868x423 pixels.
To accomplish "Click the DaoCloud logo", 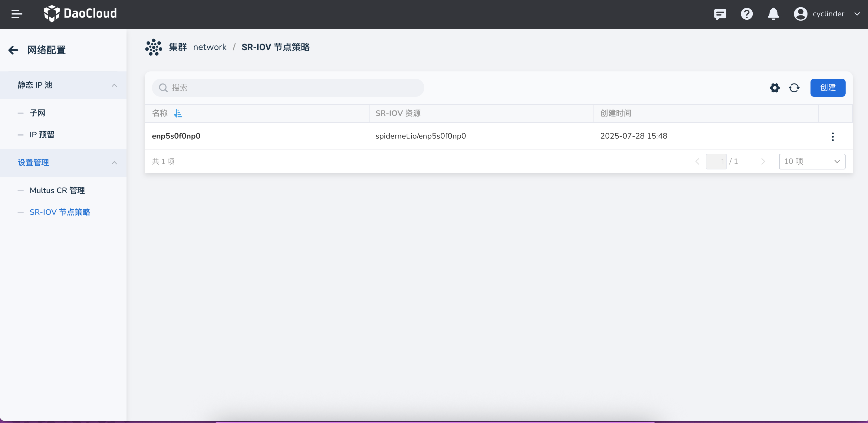I will [80, 14].
